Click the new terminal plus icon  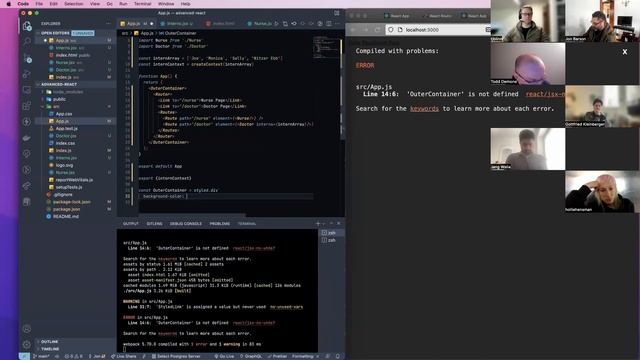(x=318, y=223)
